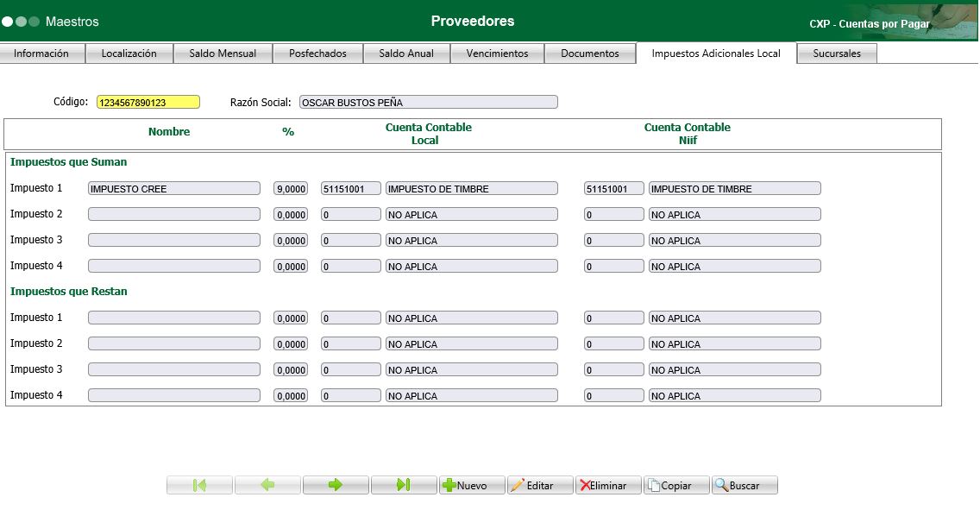Click the Cuenta Contable Niif column header
This screenshot has width=980, height=510.
(x=688, y=134)
